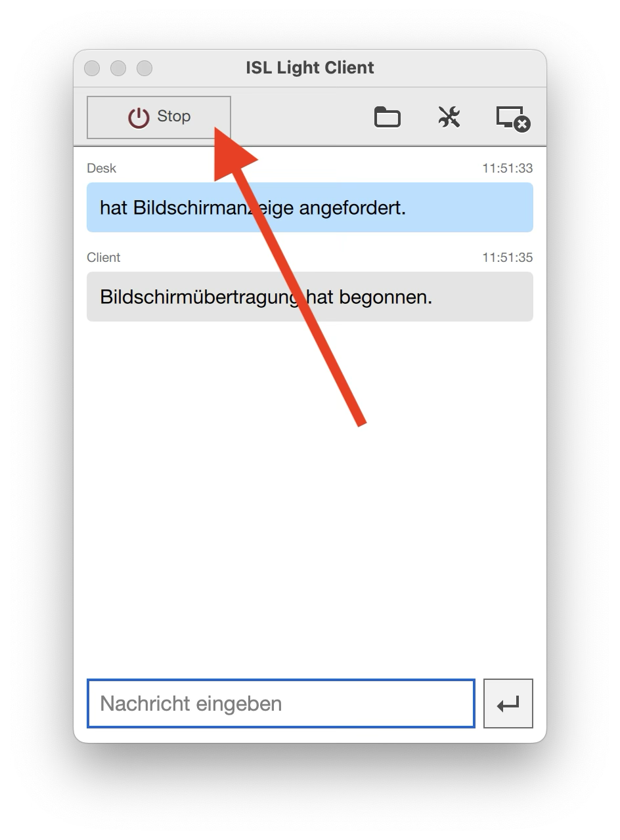Click the ISL Light Client title text

[310, 68]
